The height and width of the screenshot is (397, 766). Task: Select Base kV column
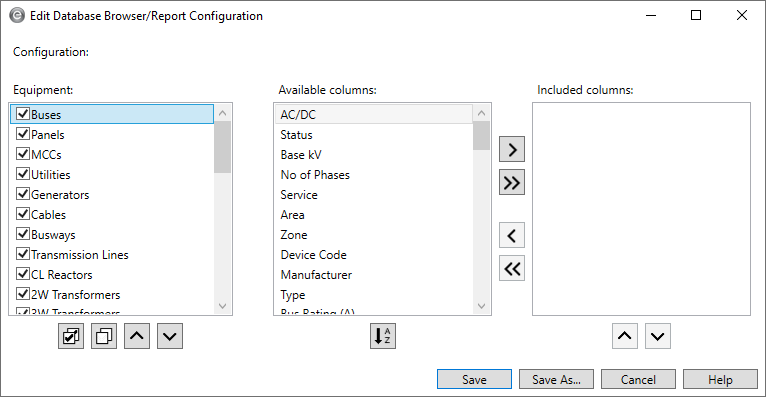coord(374,155)
